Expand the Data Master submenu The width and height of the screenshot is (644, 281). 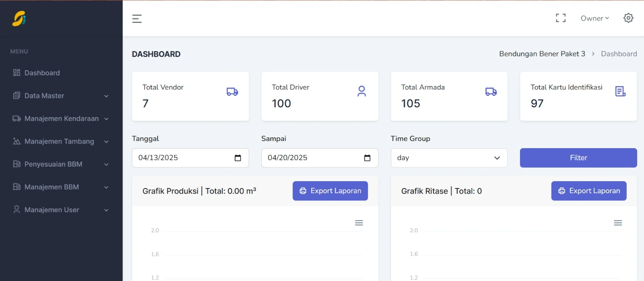60,96
